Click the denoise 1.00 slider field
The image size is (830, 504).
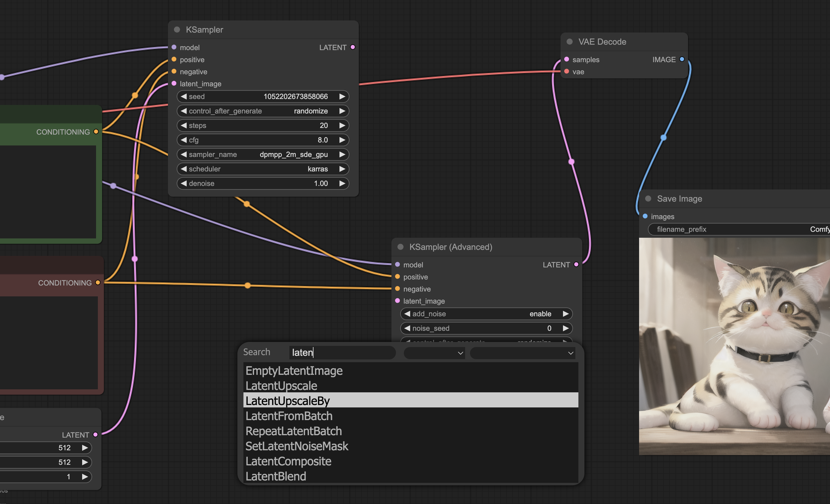263,183
